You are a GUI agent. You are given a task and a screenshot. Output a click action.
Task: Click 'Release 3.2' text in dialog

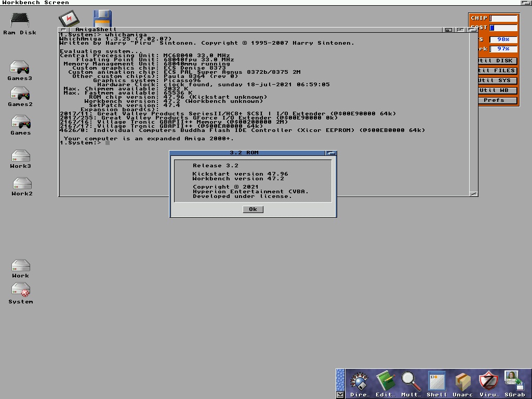coord(216,166)
